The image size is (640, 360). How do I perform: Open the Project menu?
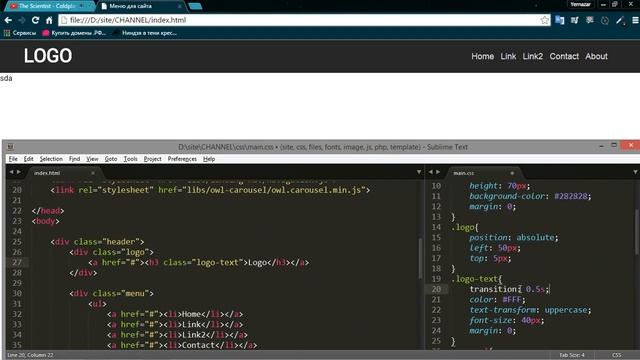tap(153, 159)
